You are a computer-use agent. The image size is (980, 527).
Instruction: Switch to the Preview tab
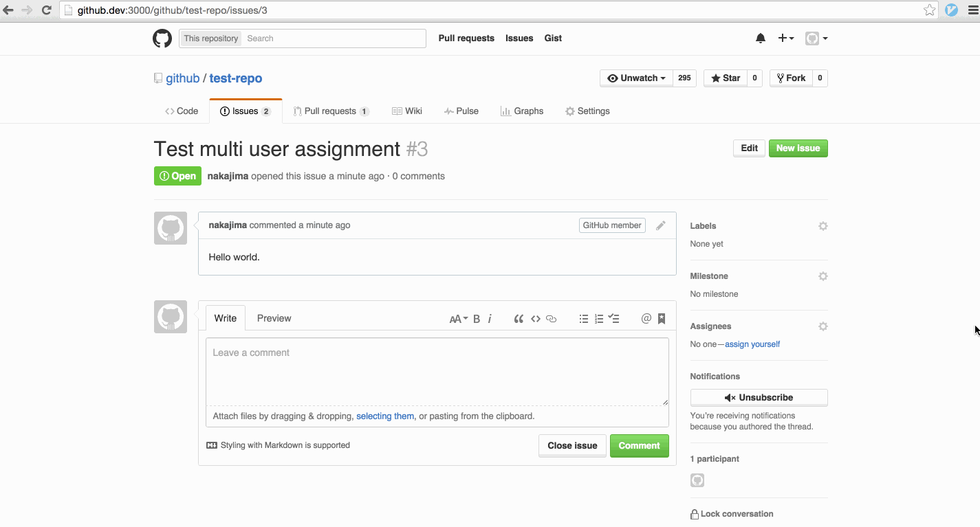[x=274, y=317]
